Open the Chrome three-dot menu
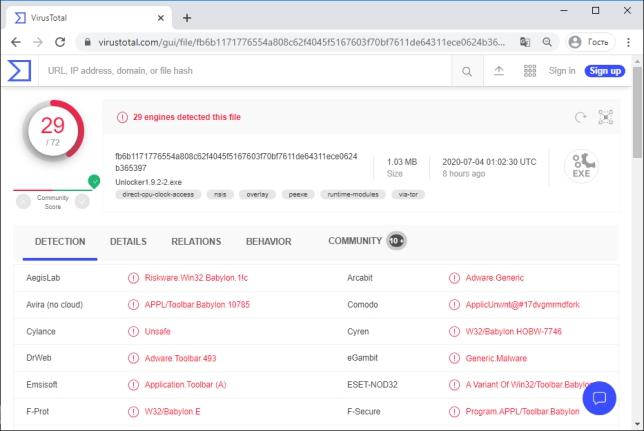 [x=628, y=42]
